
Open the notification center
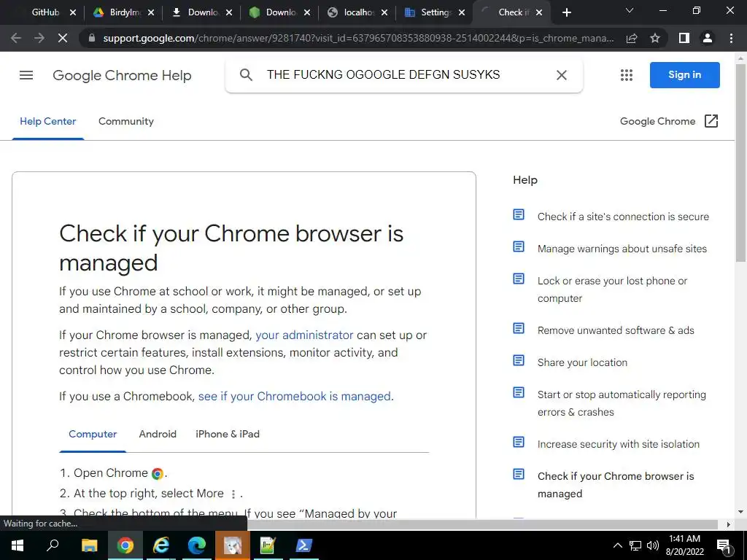click(x=724, y=545)
